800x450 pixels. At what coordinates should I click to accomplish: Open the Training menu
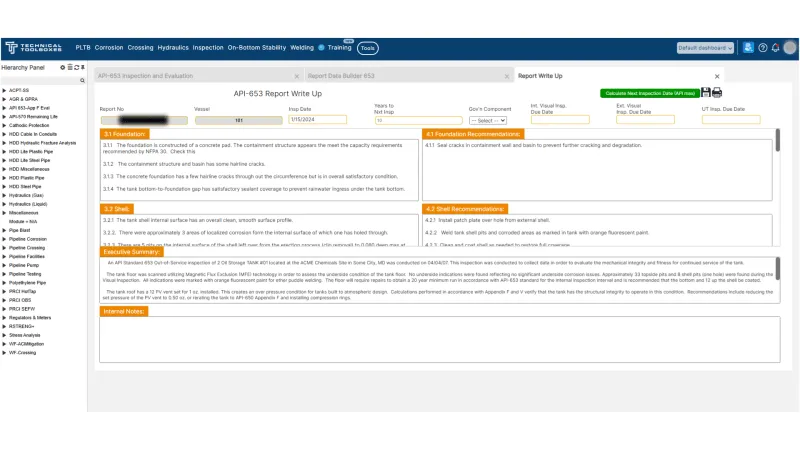click(339, 47)
